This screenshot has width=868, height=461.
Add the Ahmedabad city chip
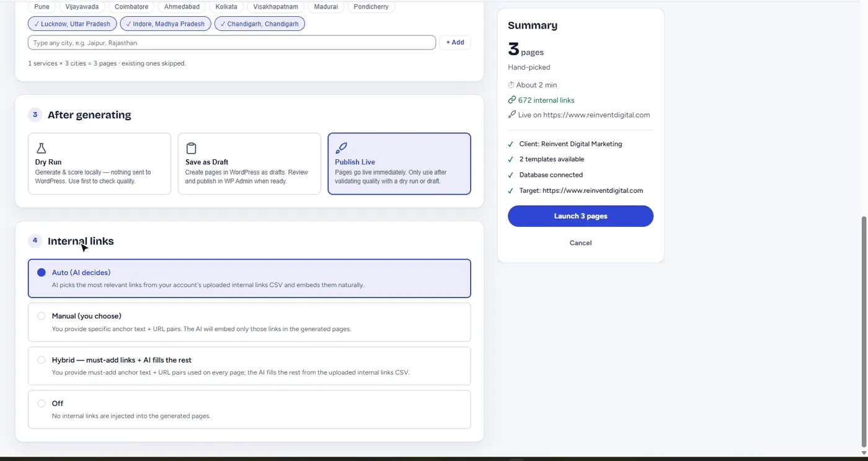(x=182, y=7)
